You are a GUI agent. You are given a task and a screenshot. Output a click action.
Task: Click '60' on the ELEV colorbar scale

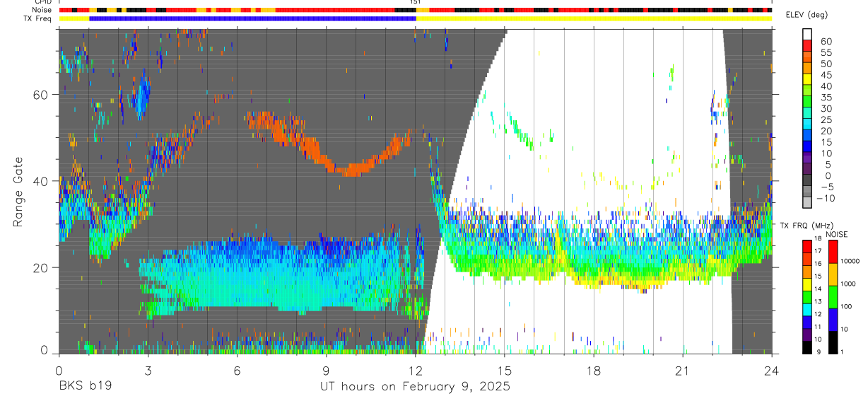826,42
